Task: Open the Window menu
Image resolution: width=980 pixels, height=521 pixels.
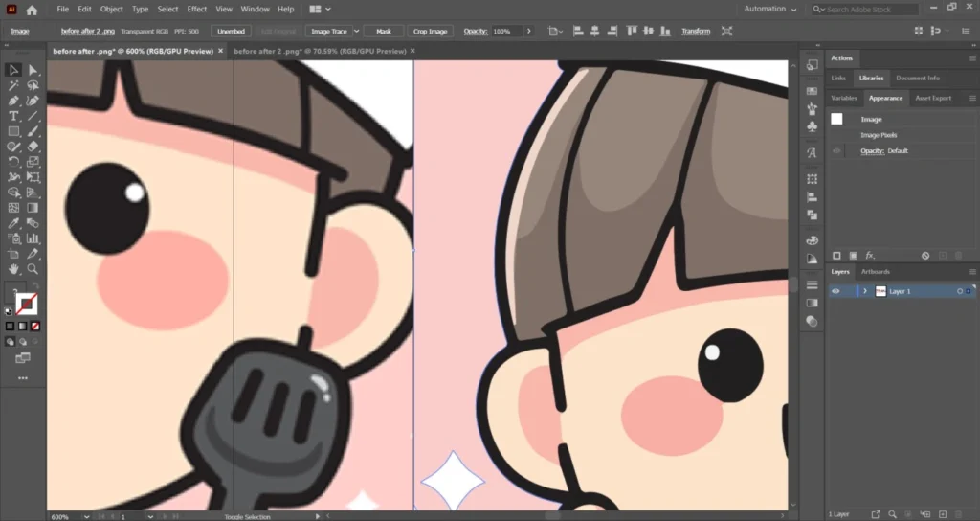Action: (255, 10)
